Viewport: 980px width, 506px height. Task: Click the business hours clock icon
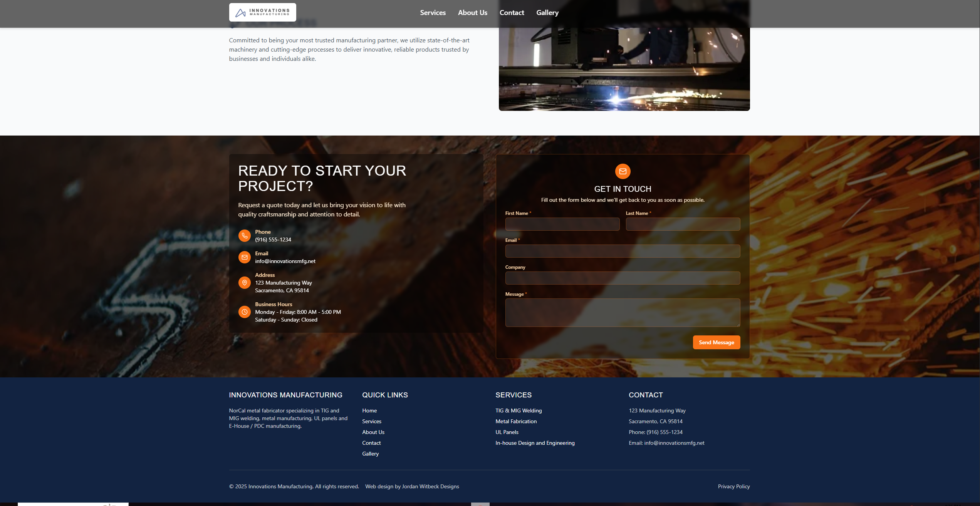pyautogui.click(x=244, y=312)
